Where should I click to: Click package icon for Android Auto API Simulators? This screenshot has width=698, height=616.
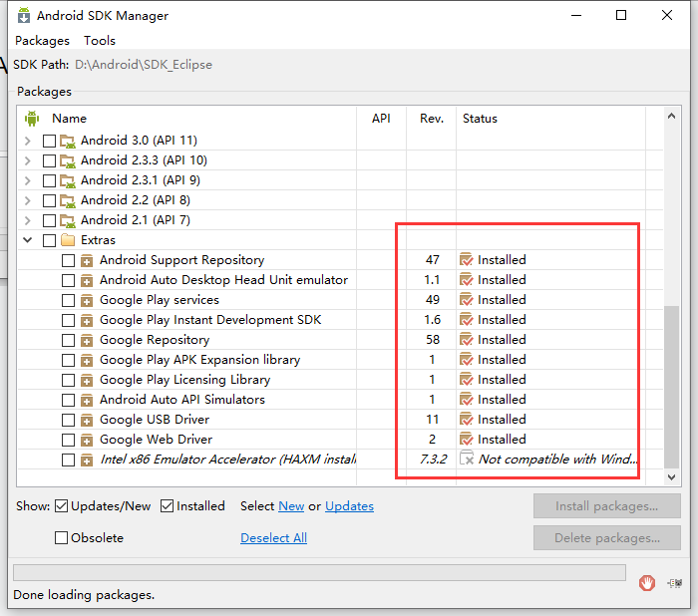[87, 400]
